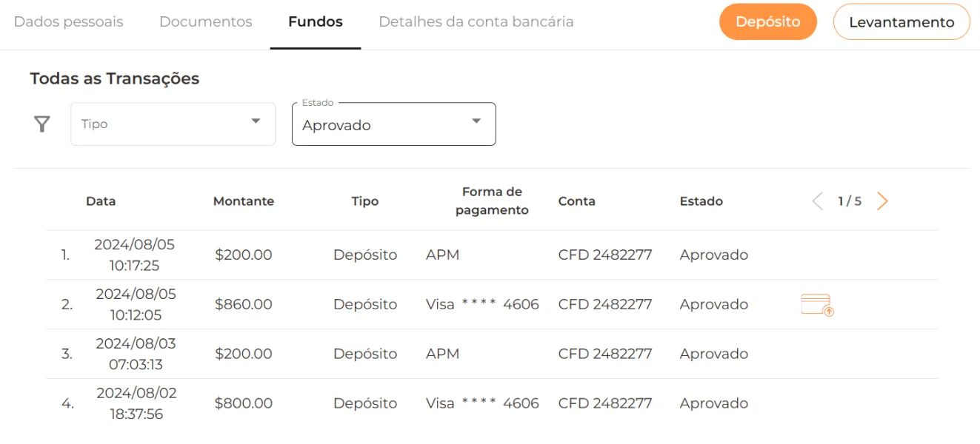Expand the Estado dropdown showing Aprovado
Viewport: 980px width, 444px height.
(x=393, y=124)
